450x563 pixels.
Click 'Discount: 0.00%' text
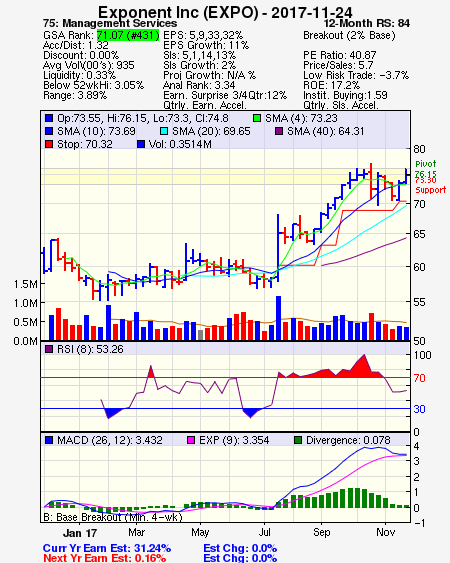coord(81,56)
